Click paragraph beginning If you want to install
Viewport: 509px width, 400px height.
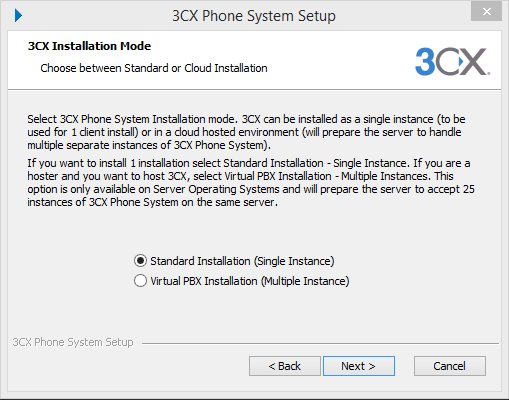(x=251, y=183)
